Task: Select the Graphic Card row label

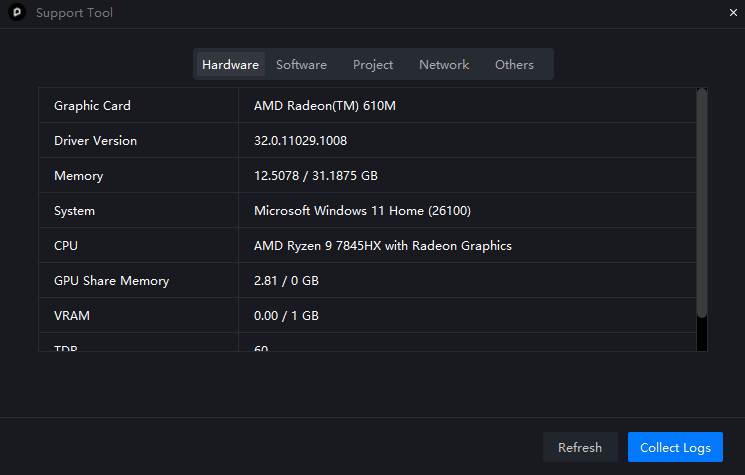Action: [x=92, y=105]
